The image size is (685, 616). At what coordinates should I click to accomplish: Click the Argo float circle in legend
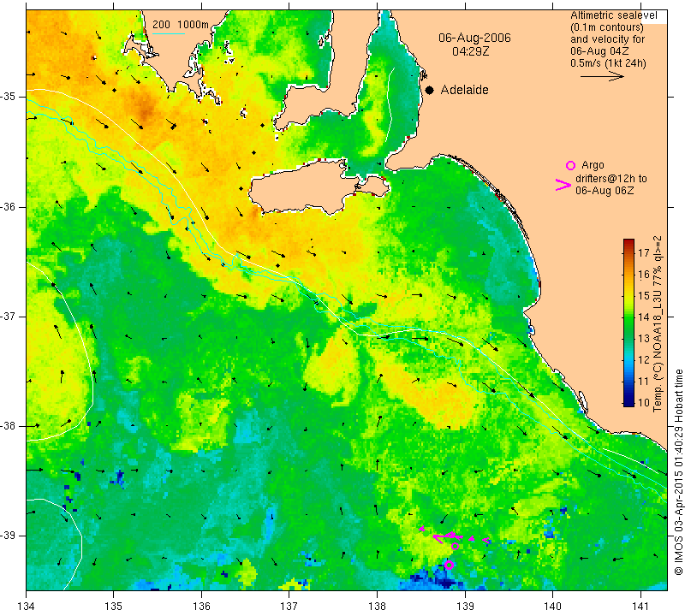pos(570,165)
